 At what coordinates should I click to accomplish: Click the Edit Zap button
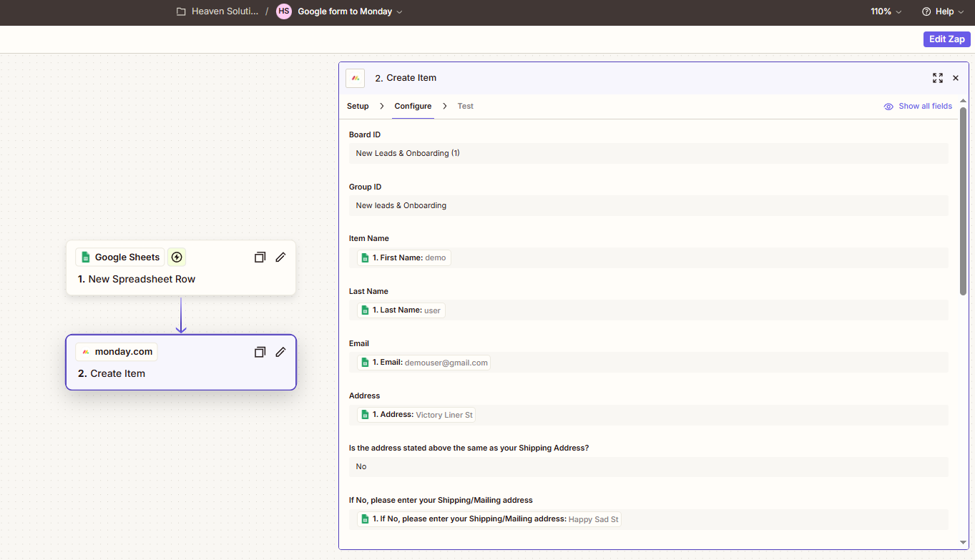pyautogui.click(x=946, y=39)
